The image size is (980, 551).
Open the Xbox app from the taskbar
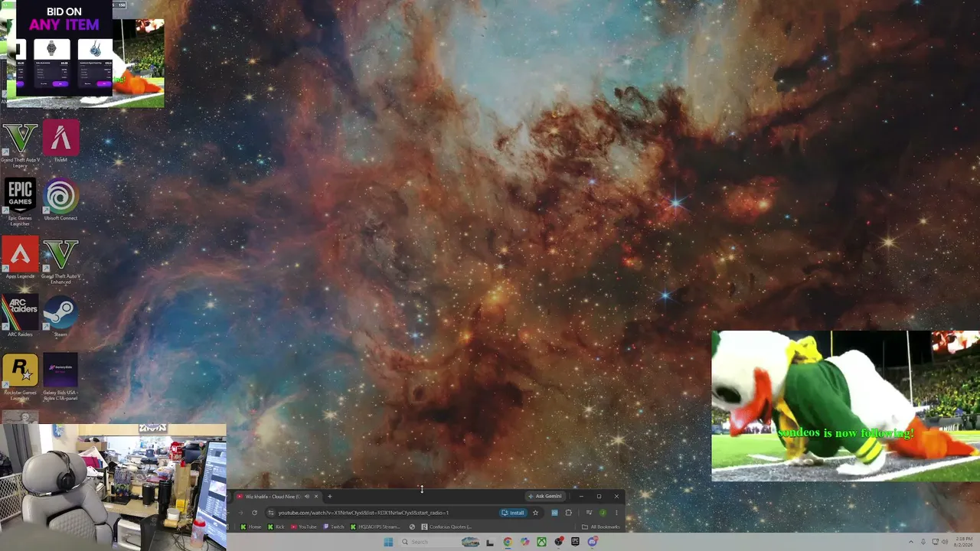click(541, 542)
